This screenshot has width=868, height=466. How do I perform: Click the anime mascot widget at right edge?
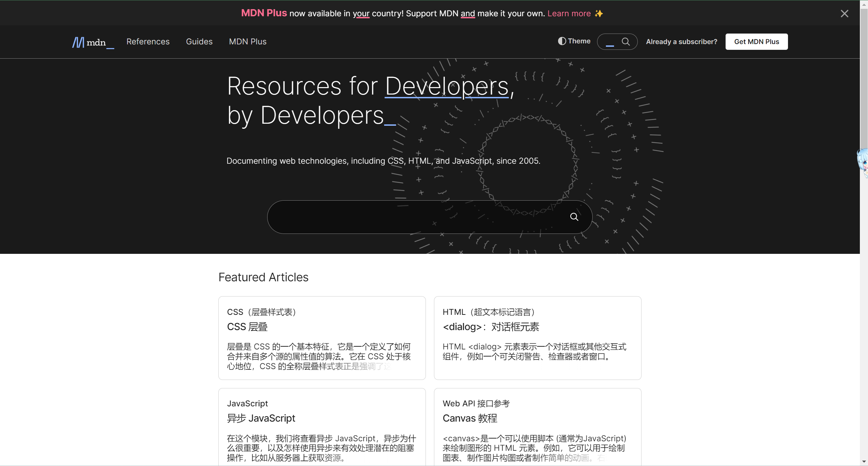[x=863, y=163]
